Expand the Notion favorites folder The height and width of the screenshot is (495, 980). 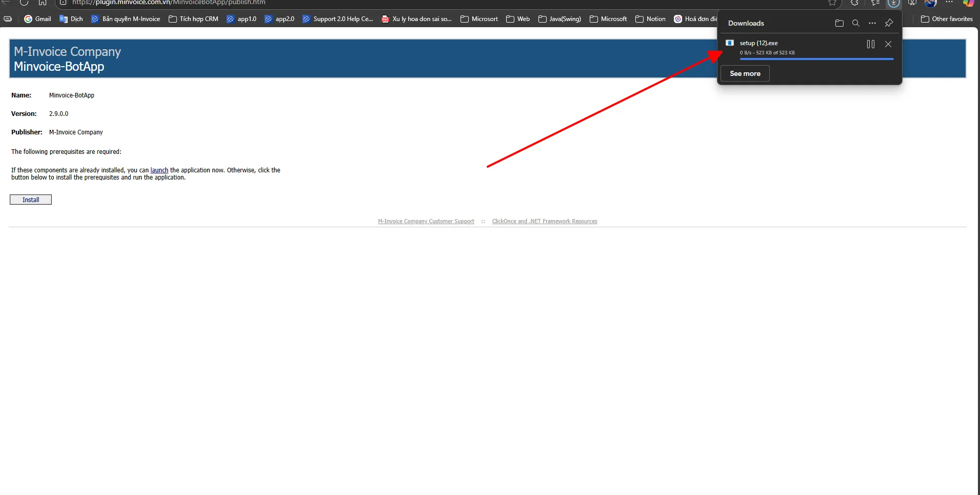coord(650,19)
